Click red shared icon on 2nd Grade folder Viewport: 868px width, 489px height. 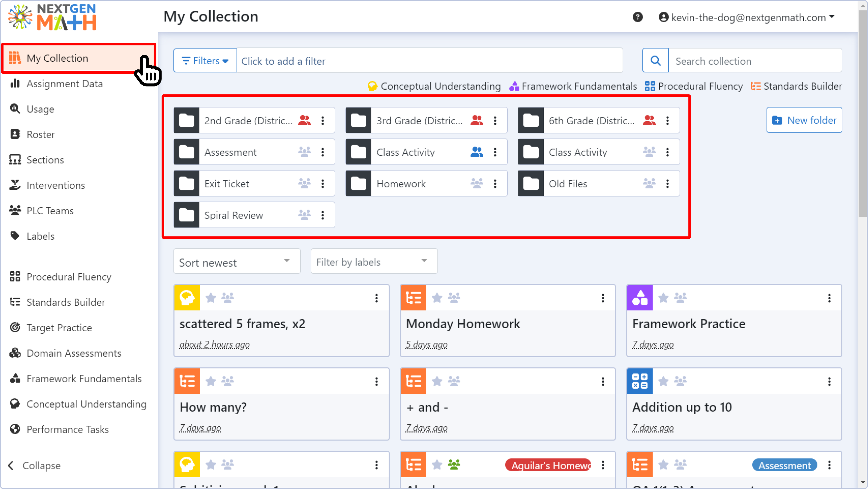[x=304, y=121]
